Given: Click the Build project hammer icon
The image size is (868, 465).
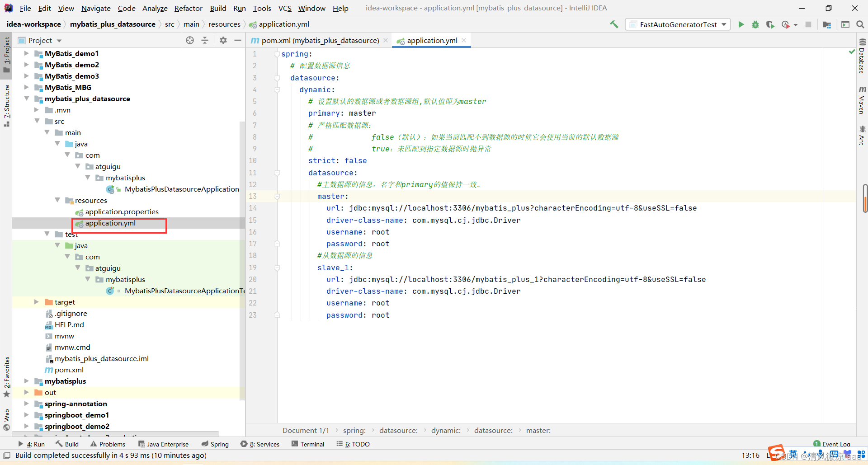Looking at the screenshot, I should tap(614, 24).
